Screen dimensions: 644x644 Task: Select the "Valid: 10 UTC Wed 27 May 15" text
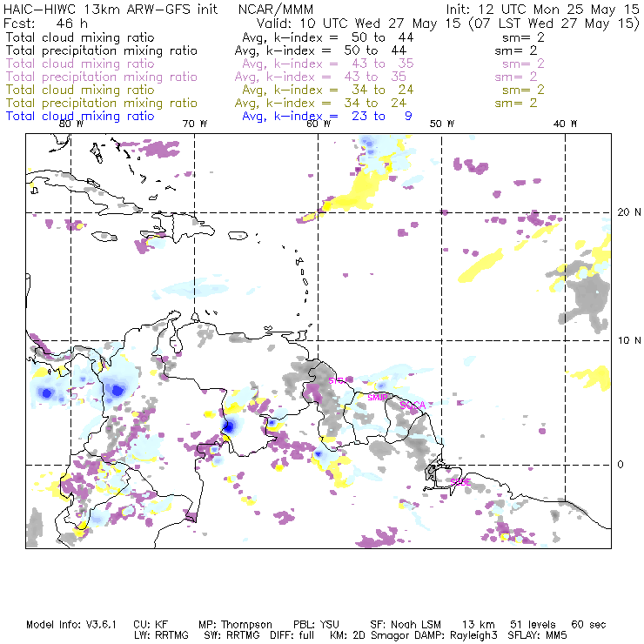(x=359, y=23)
